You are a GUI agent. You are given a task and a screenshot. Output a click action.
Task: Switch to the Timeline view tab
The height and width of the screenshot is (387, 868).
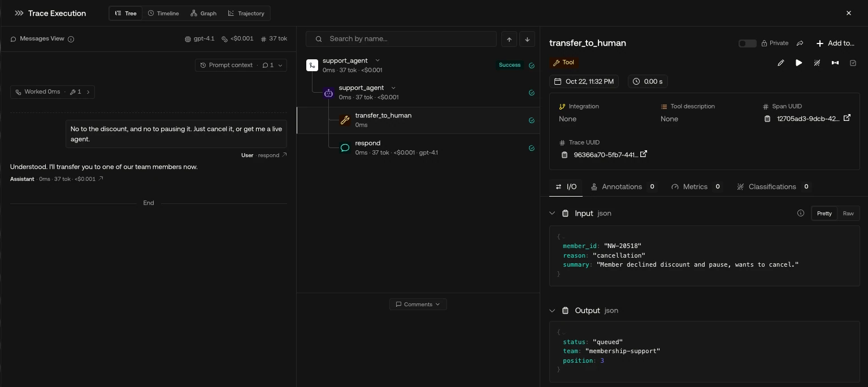coord(163,13)
